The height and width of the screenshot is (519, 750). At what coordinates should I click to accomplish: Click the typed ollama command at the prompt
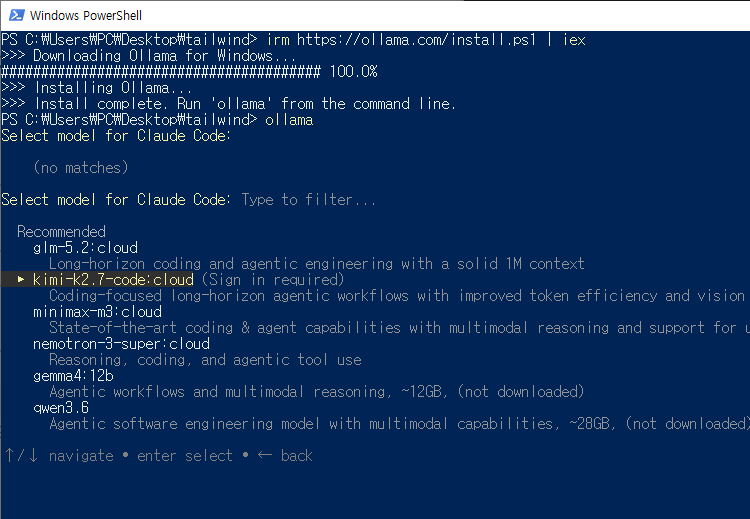pos(289,120)
